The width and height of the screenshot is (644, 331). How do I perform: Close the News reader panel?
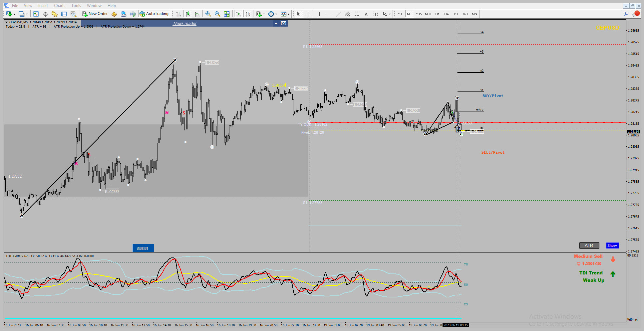283,23
